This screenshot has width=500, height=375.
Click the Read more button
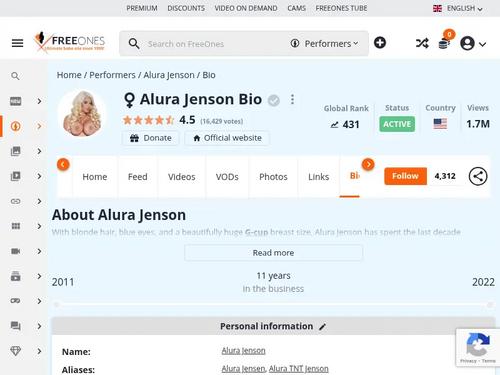[273, 253]
